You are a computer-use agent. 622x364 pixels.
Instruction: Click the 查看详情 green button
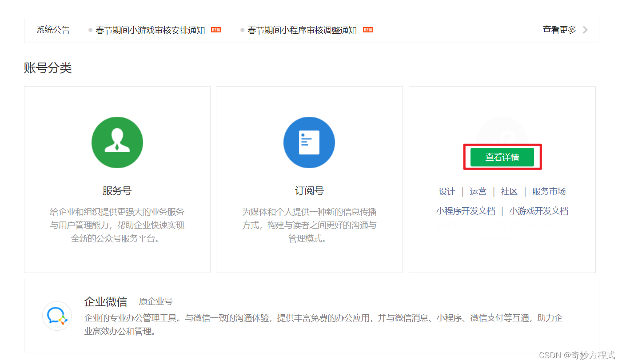[502, 157]
